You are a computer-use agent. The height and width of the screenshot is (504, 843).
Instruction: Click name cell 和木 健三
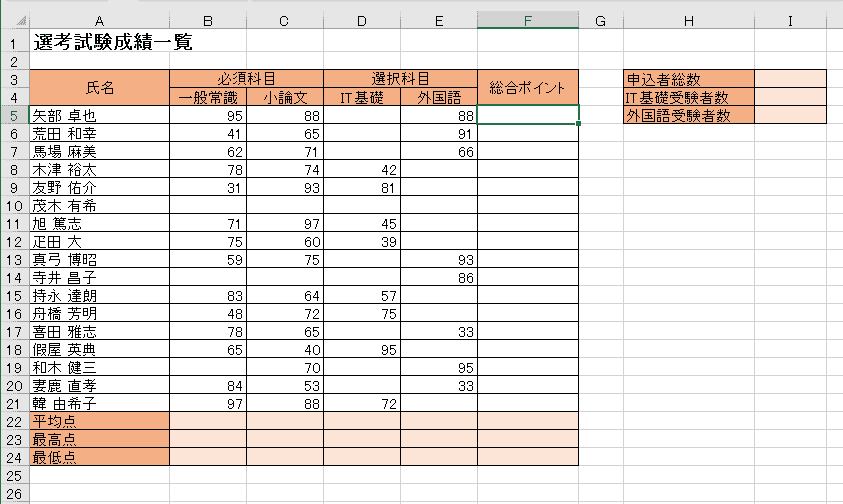pyautogui.click(x=99, y=367)
